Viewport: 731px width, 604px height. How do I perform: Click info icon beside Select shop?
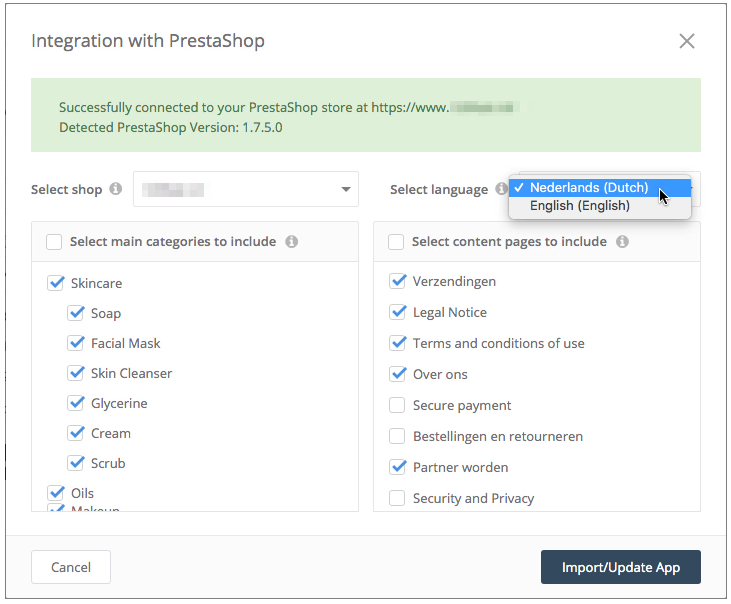pyautogui.click(x=116, y=189)
